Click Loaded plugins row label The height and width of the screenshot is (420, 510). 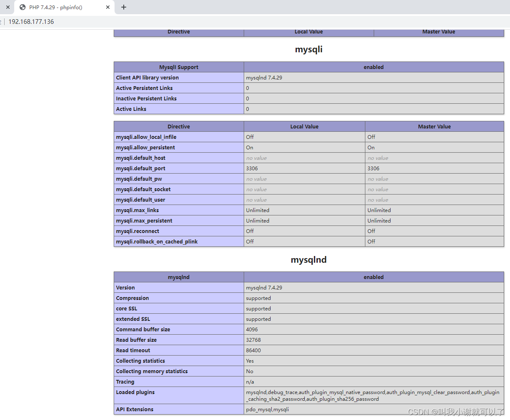click(135, 392)
